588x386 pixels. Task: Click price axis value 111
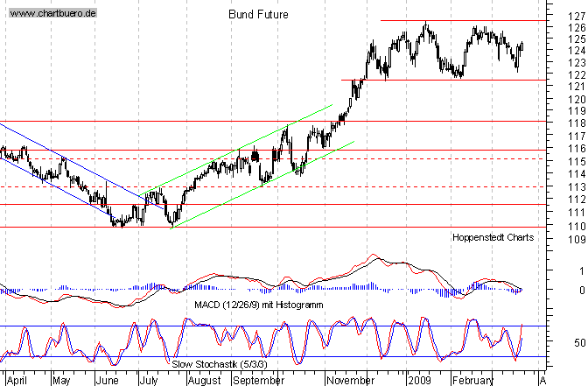[577, 213]
